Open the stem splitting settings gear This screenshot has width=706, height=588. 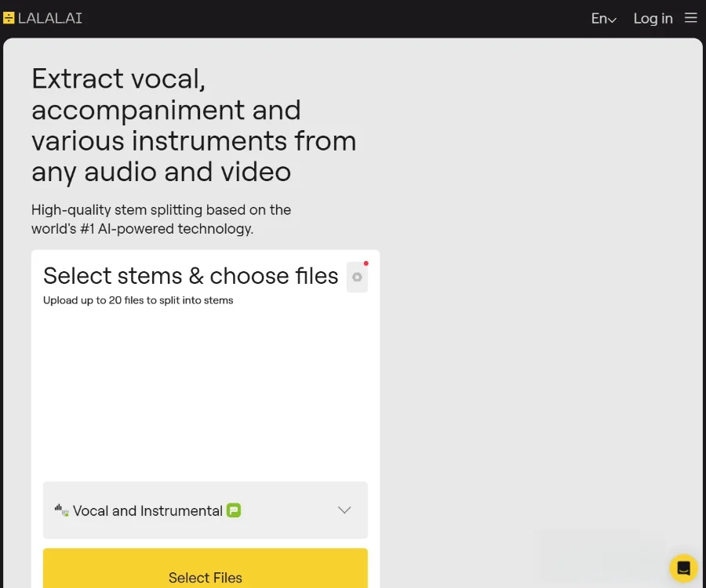(357, 278)
